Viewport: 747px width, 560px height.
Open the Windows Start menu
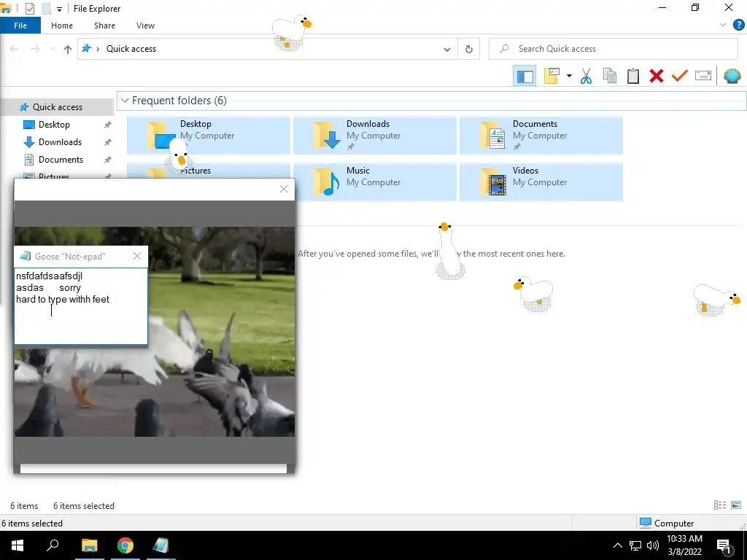[x=18, y=545]
